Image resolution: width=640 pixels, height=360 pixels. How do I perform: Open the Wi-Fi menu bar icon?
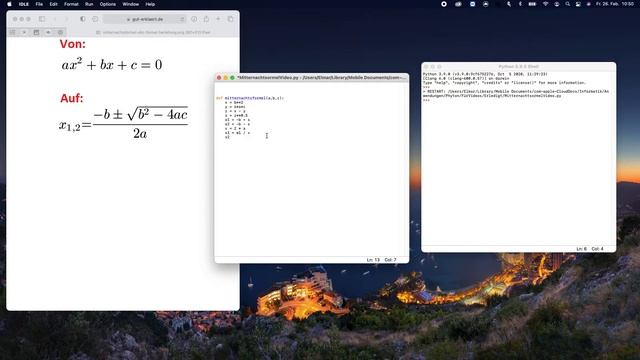[x=545, y=4]
